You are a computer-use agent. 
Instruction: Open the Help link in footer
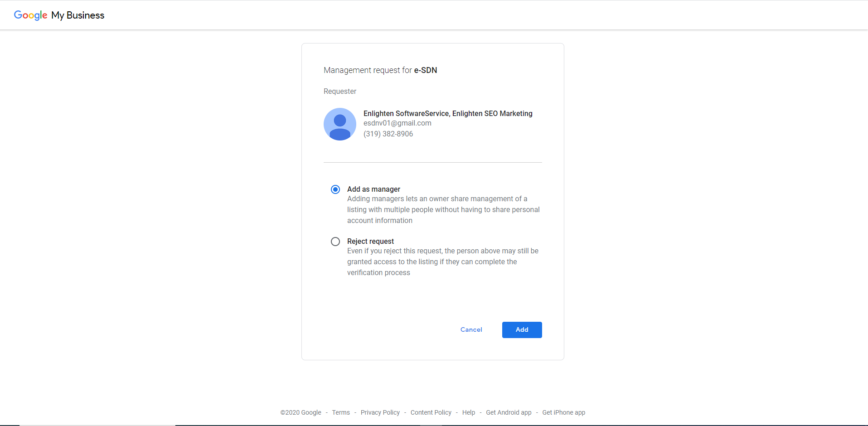469,412
